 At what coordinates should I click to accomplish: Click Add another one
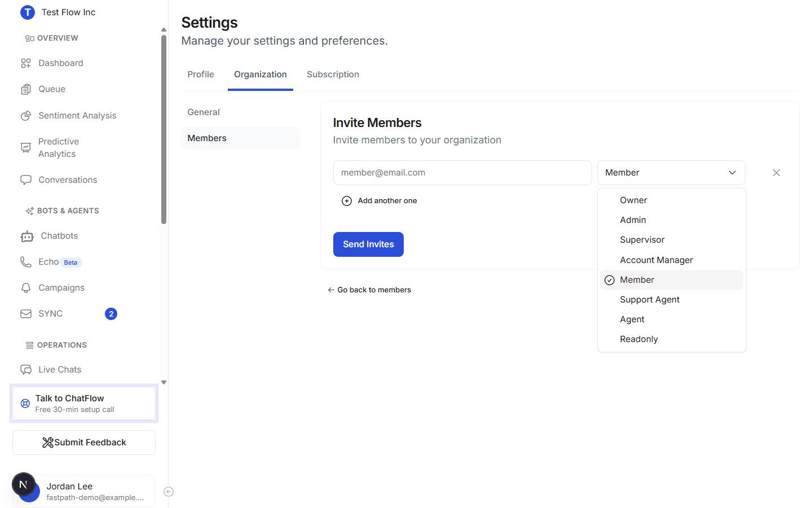point(379,201)
